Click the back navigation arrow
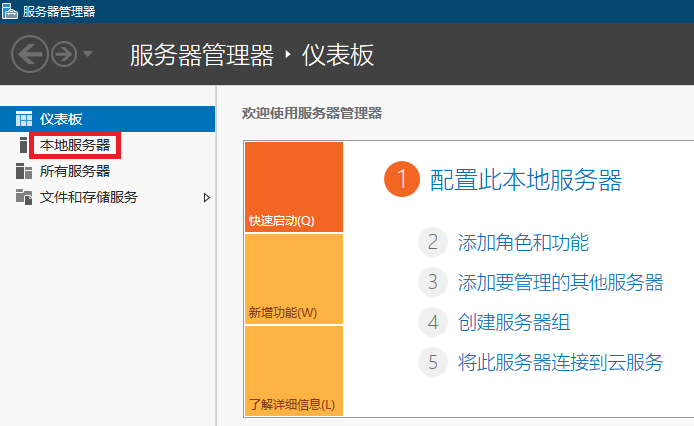 click(x=30, y=54)
